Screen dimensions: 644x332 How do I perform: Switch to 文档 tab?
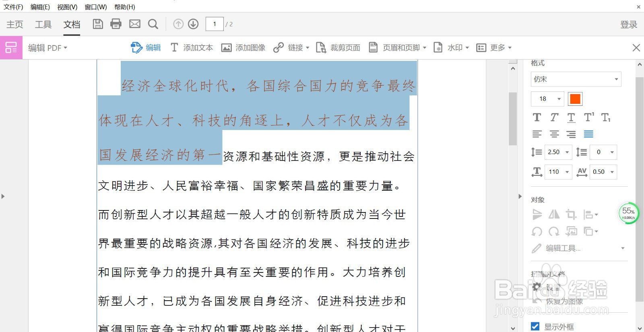[x=72, y=25]
